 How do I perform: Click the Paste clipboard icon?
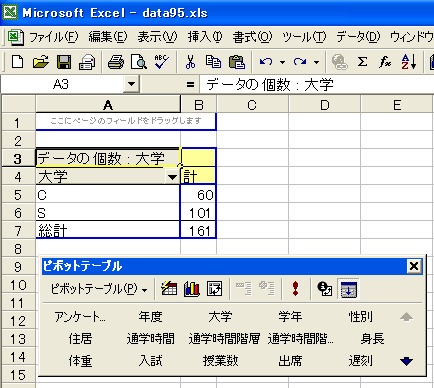click(x=237, y=62)
